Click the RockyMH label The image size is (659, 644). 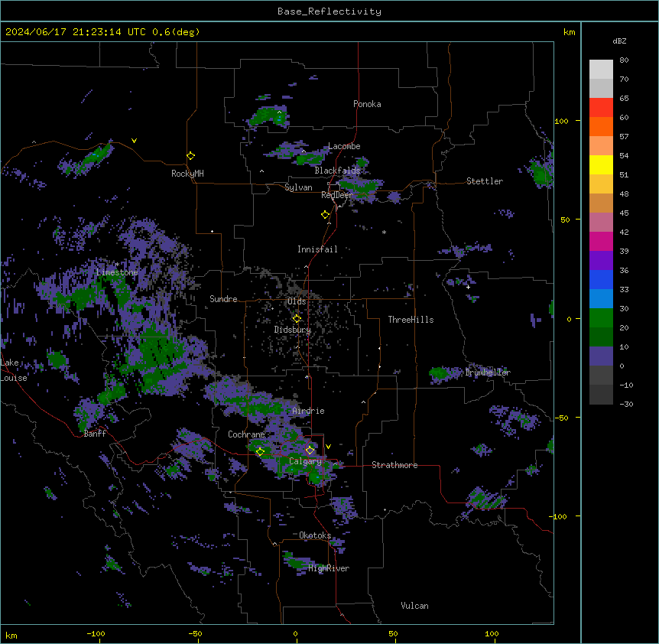coord(187,174)
